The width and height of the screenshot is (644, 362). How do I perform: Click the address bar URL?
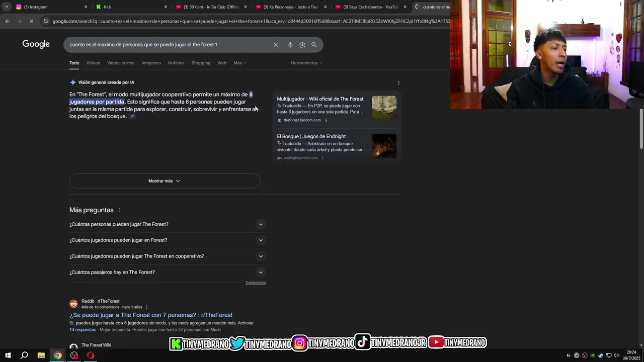(251, 21)
